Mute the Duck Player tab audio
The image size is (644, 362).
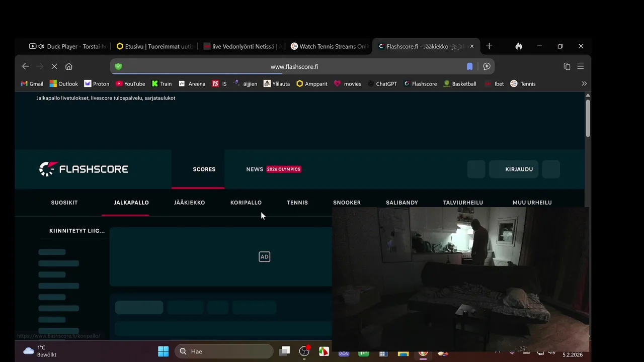pos(41,46)
